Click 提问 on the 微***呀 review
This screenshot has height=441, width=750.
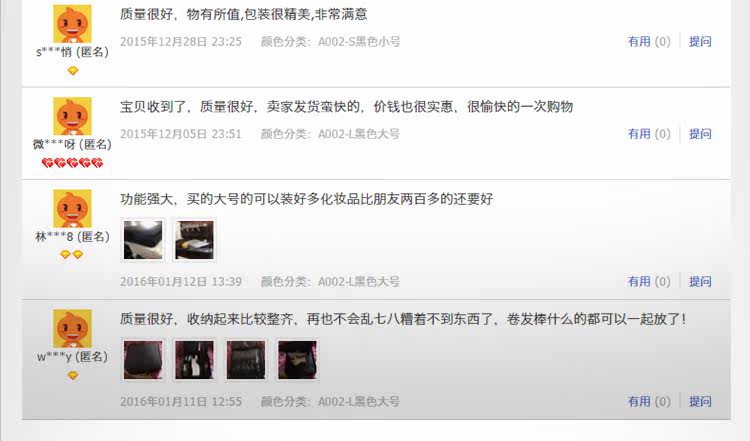point(700,134)
